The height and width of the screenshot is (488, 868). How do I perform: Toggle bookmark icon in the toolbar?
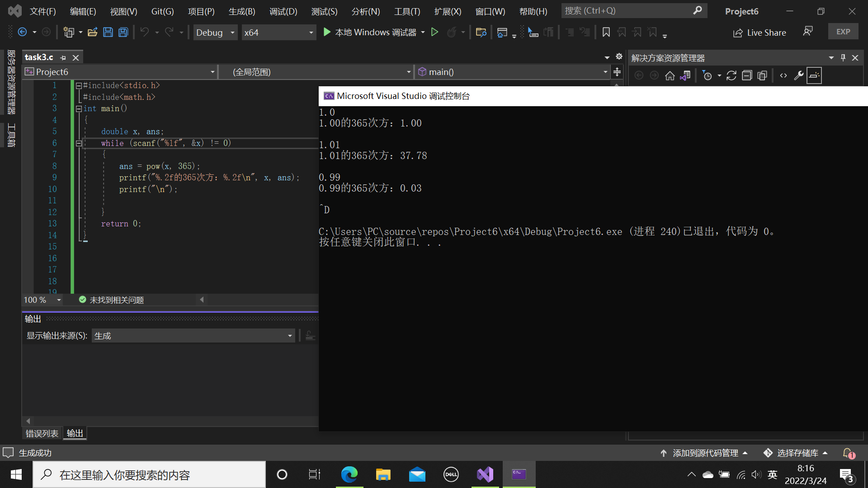pyautogui.click(x=606, y=32)
